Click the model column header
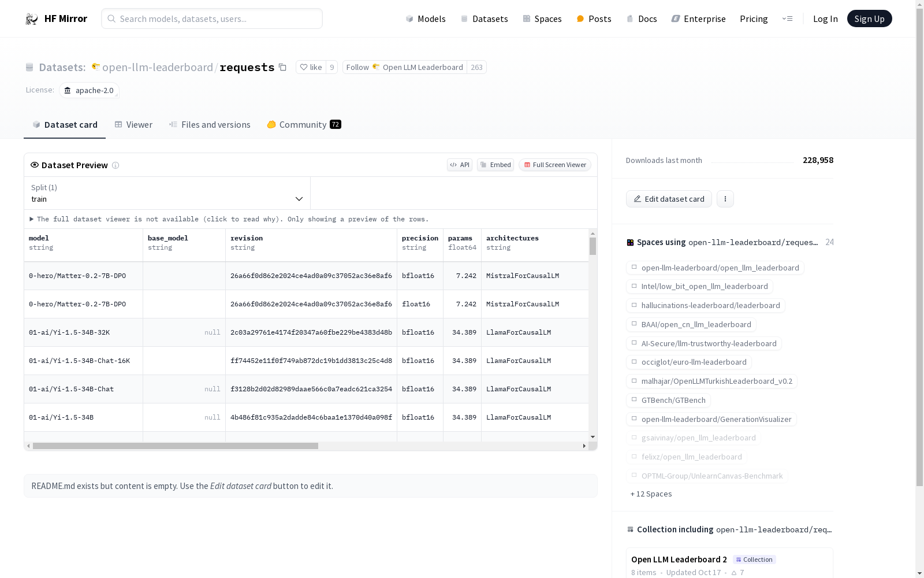924x578 pixels. point(84,245)
